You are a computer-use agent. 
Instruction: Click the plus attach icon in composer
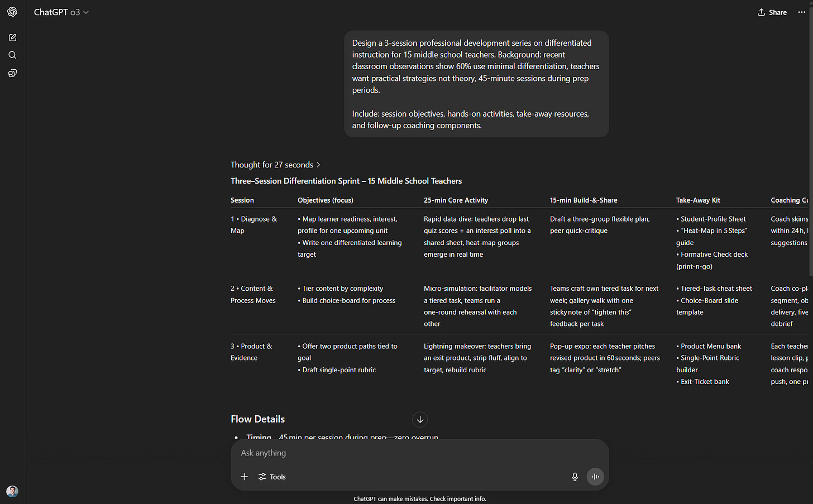coord(244,477)
